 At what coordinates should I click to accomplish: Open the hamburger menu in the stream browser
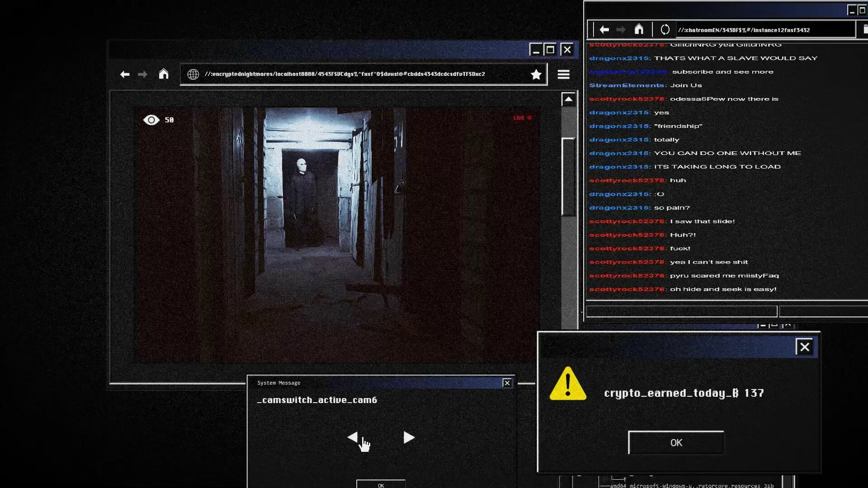coord(563,74)
